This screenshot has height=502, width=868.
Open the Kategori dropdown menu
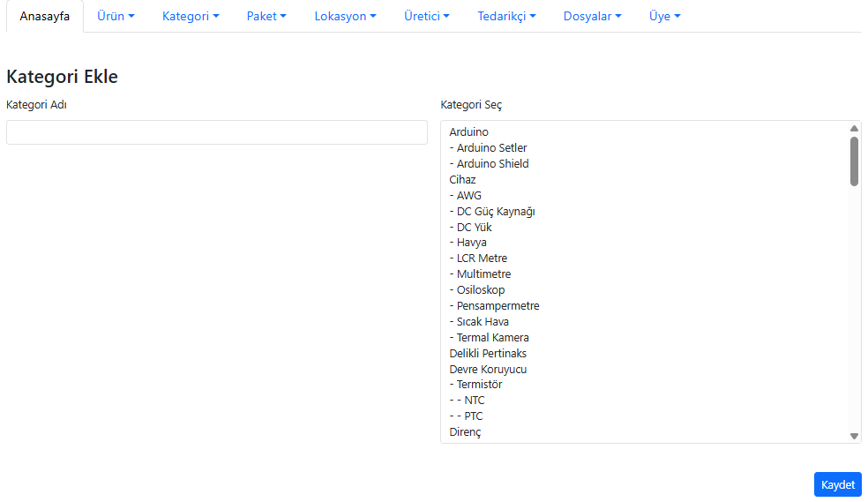coord(191,16)
